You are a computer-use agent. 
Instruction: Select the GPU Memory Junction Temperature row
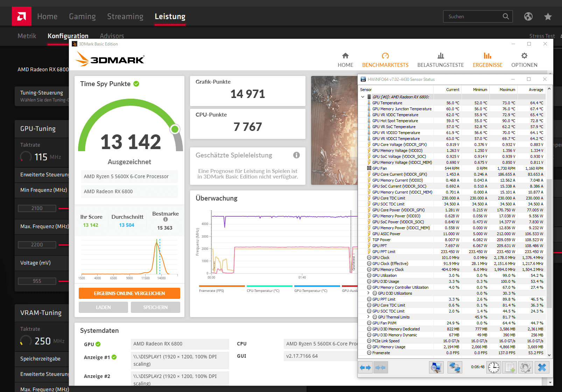tap(452, 109)
